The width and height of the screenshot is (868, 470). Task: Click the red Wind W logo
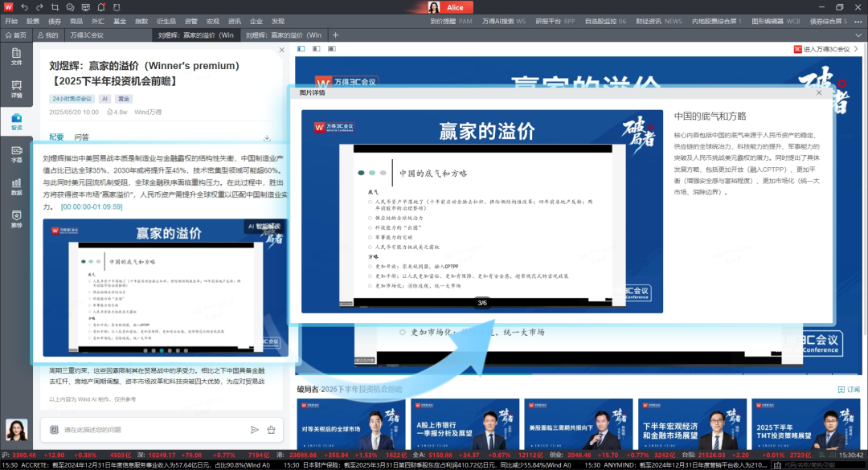tap(8, 7)
